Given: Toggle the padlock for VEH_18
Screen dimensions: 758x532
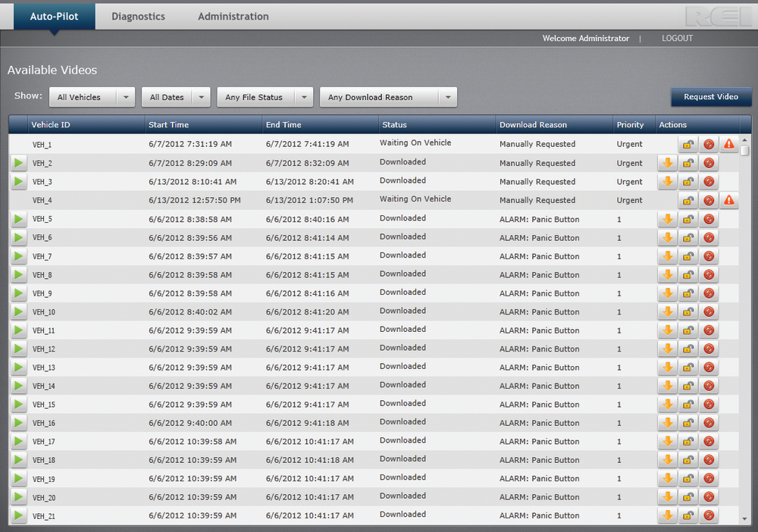Looking at the screenshot, I should click(x=688, y=460).
